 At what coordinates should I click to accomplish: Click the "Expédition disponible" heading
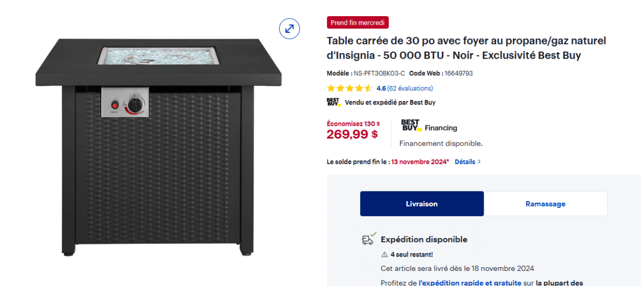click(x=424, y=239)
